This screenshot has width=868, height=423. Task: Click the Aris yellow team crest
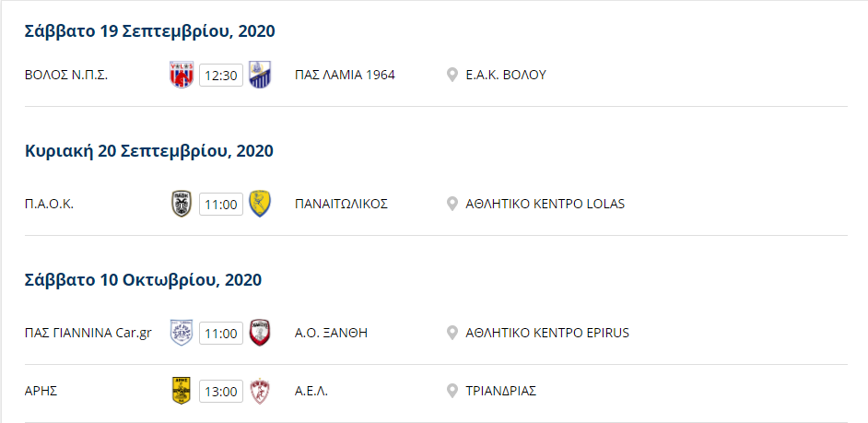(x=182, y=392)
